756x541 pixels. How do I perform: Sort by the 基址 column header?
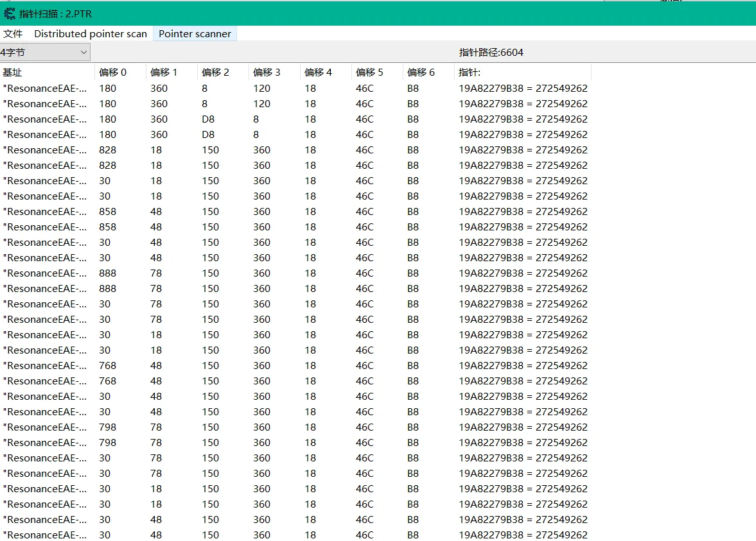click(x=48, y=73)
